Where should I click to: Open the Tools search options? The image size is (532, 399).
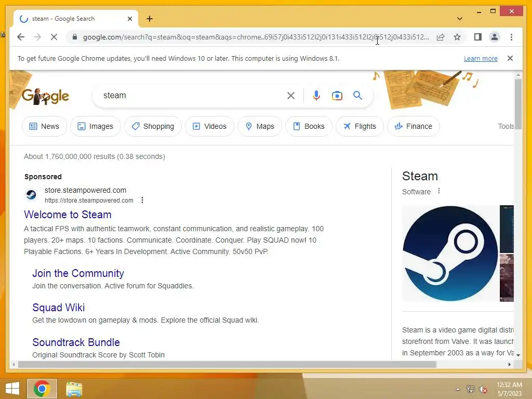click(x=506, y=126)
